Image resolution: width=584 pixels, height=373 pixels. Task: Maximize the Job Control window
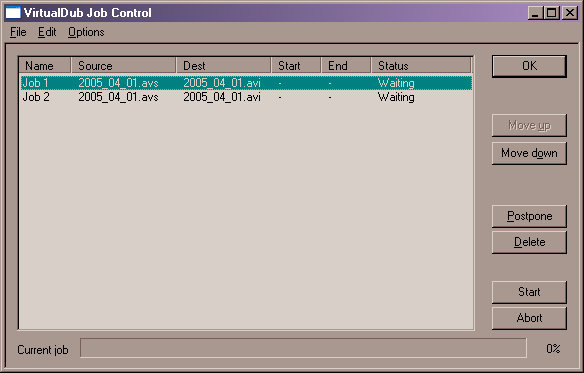[552, 13]
